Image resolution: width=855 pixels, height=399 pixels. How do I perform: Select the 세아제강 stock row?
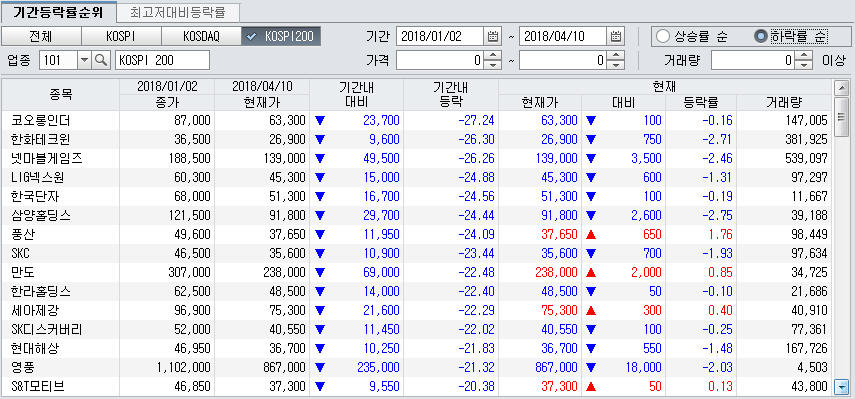click(x=417, y=311)
